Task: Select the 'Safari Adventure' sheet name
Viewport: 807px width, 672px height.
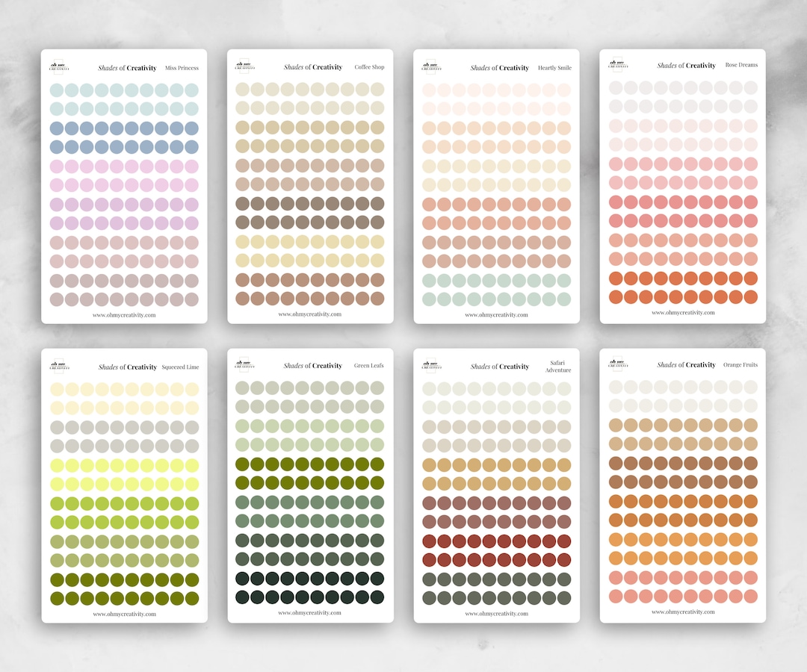Action: [x=558, y=366]
